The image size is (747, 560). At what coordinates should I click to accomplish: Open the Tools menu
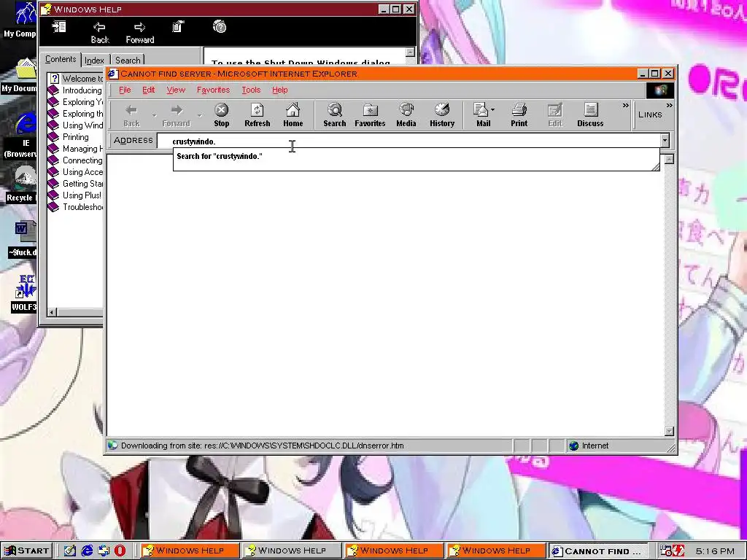251,90
